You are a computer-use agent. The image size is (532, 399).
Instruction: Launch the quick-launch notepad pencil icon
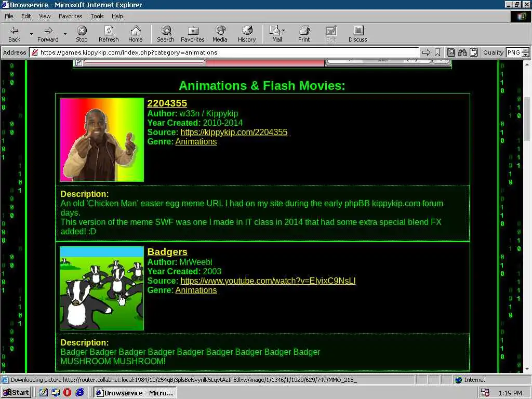point(44,393)
